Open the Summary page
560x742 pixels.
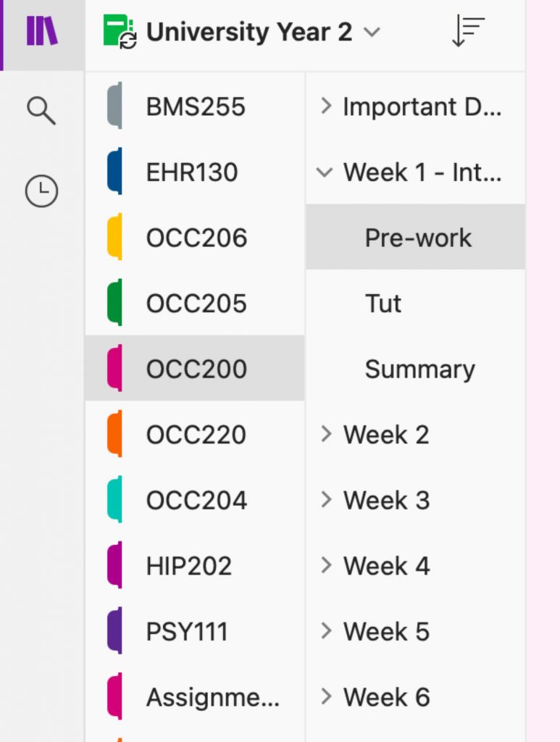[x=419, y=369]
